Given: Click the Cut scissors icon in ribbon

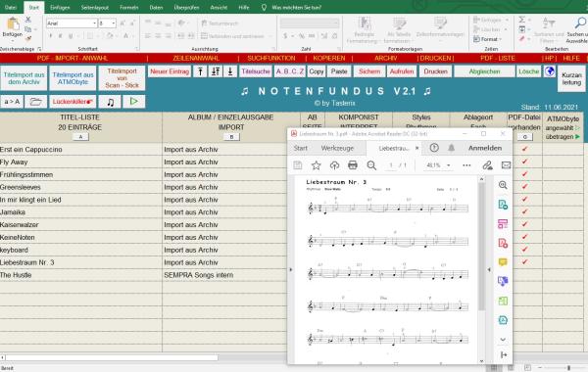Looking at the screenshot, I should point(28,20).
